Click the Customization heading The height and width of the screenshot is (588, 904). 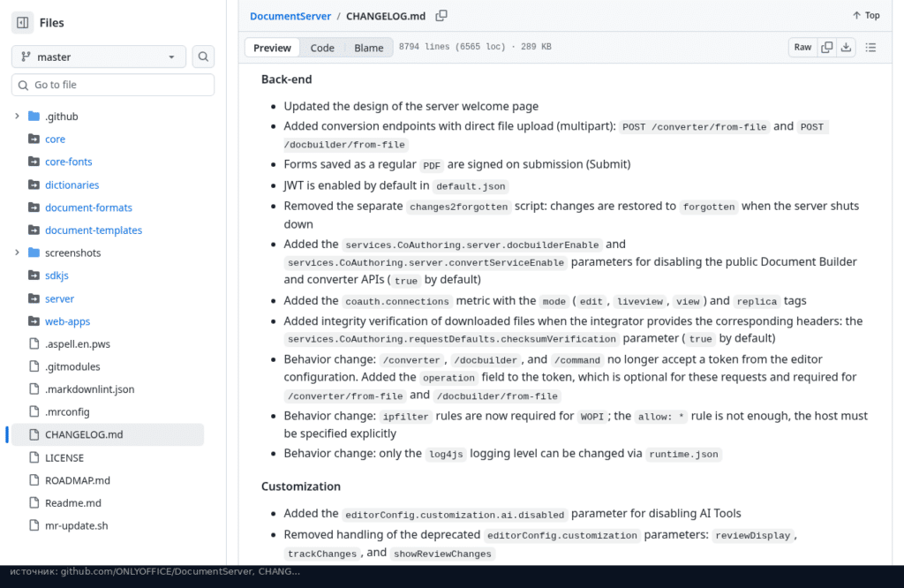pos(301,486)
